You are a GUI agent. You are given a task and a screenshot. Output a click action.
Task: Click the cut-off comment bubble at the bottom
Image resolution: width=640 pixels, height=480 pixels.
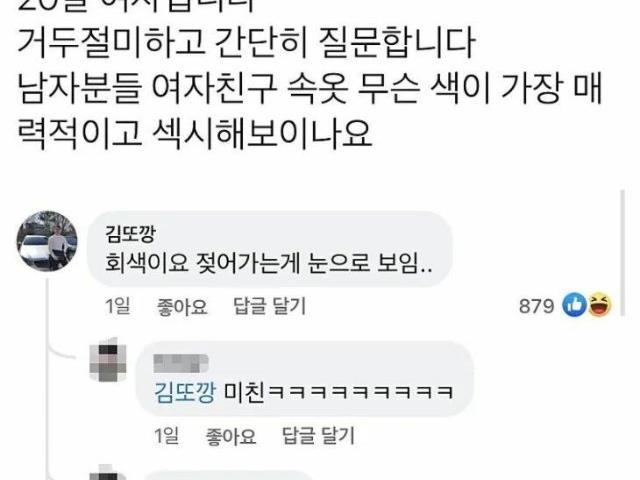(223, 475)
